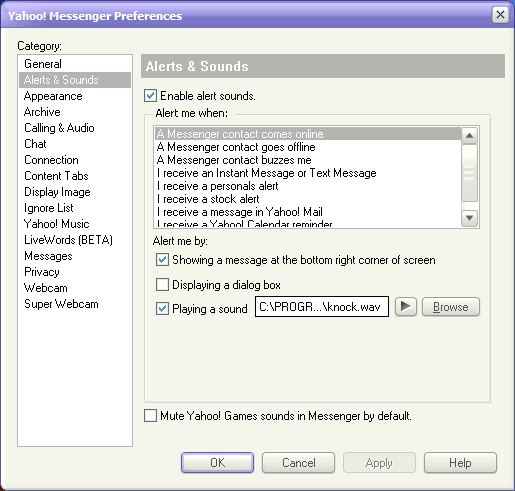
Task: Toggle Playing a sound checkbox
Action: click(x=162, y=309)
